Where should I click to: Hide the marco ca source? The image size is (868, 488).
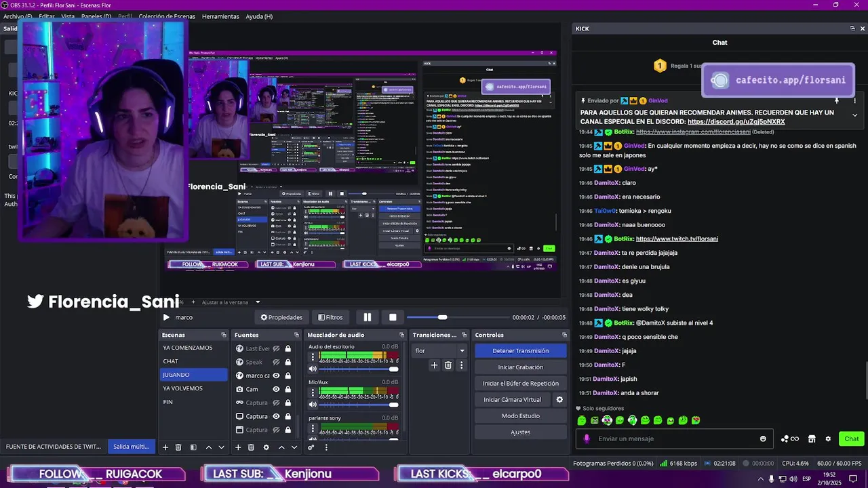point(276,375)
